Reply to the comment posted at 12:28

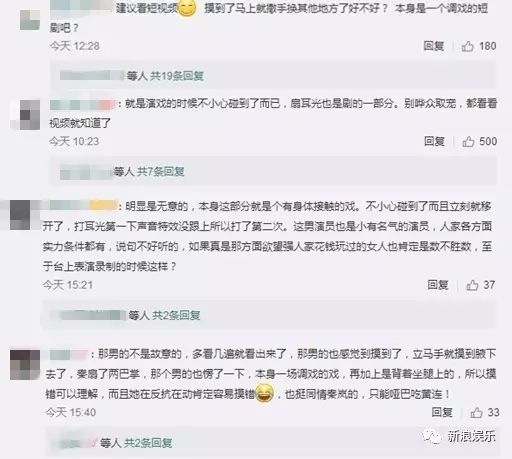(x=434, y=46)
